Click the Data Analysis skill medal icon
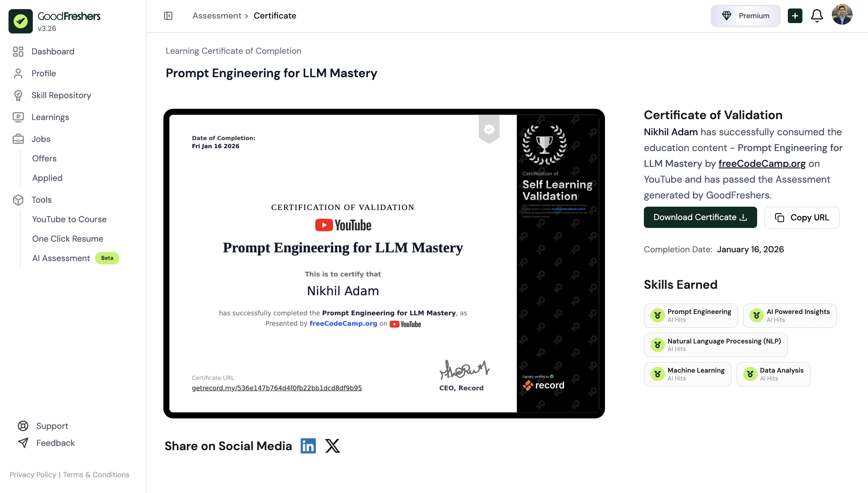Viewport: 868px width, 493px height. [x=750, y=374]
